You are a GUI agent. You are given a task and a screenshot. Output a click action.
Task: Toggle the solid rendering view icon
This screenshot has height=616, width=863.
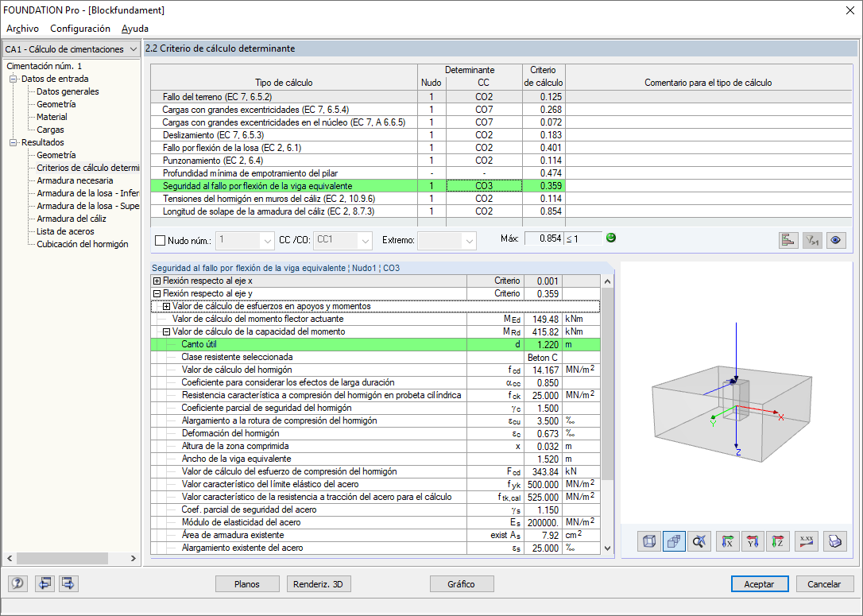point(674,541)
